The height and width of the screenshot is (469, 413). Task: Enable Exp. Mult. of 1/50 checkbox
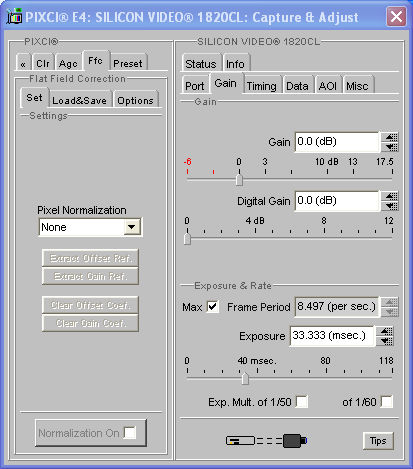tap(302, 402)
